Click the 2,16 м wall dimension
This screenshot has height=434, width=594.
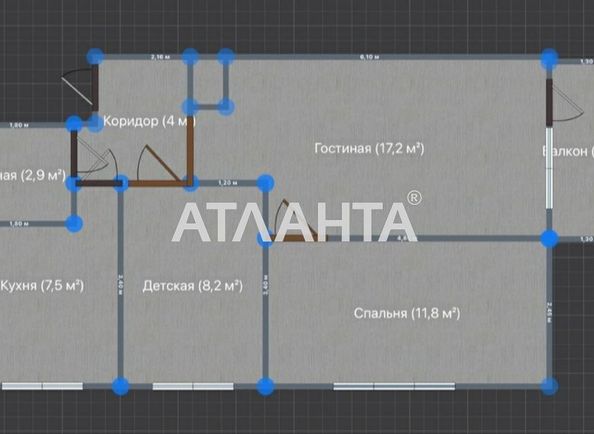pyautogui.click(x=160, y=57)
